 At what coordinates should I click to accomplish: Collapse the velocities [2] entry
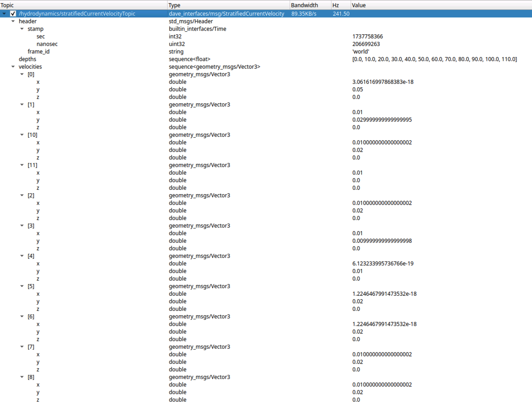[22, 196]
